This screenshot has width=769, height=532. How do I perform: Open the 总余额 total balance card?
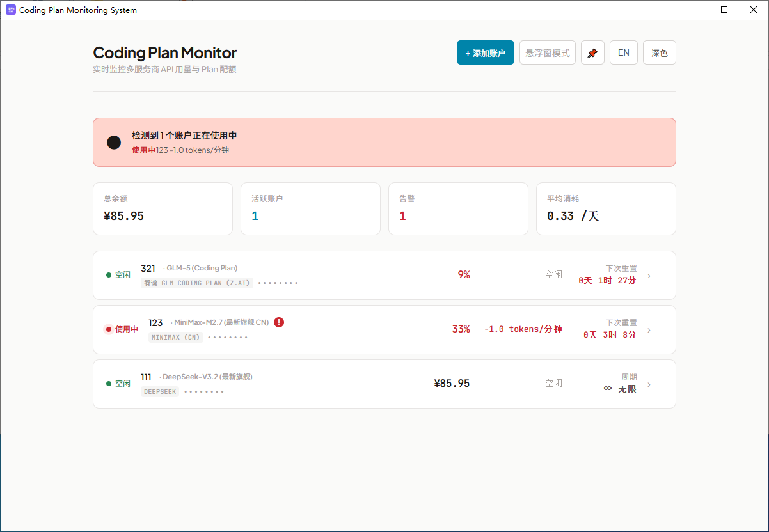(x=163, y=209)
